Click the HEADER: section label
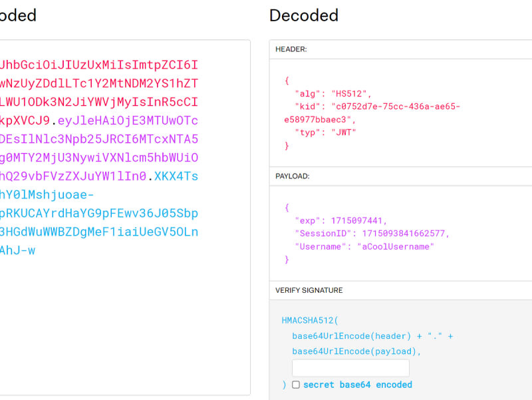The width and height of the screenshot is (532, 400). pos(291,49)
